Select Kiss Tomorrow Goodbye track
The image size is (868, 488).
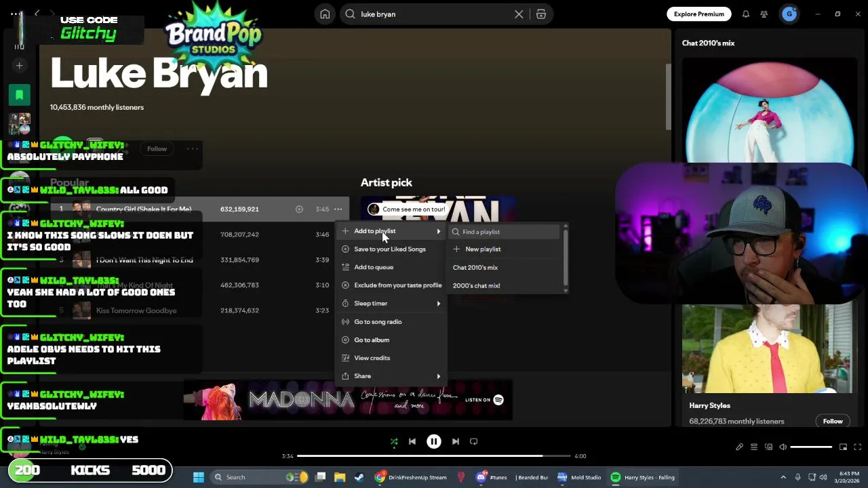(136, 310)
